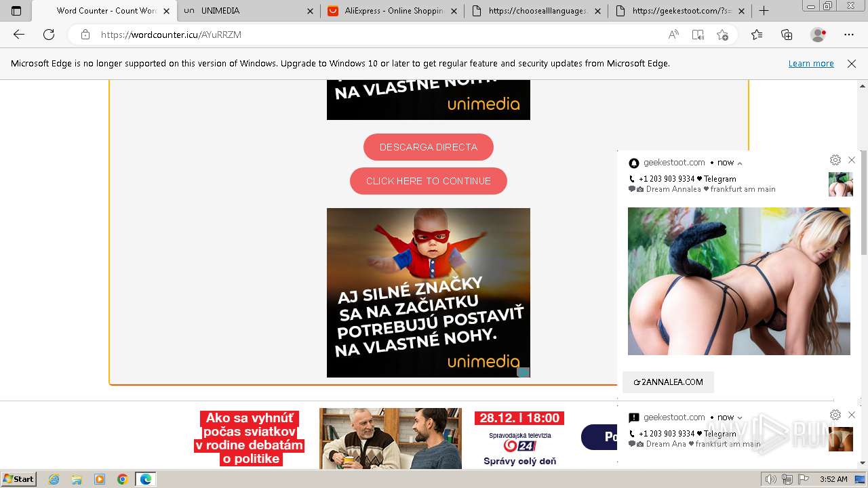868x488 pixels.
Task: Enter Immersive Reader mode
Action: (698, 35)
